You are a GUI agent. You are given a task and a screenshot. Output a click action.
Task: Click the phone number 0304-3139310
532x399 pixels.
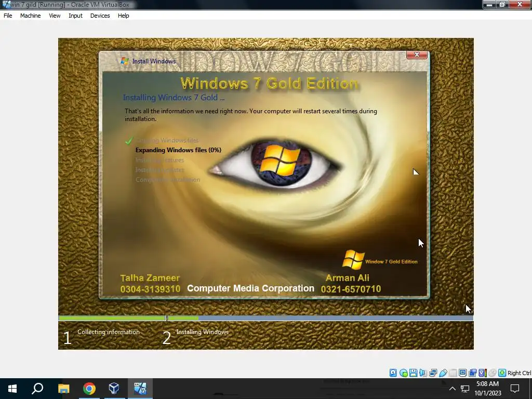tap(150, 289)
